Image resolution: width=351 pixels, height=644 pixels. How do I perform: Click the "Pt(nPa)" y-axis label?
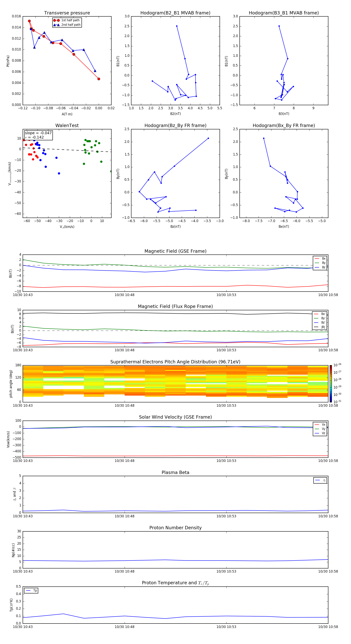[x=8, y=61]
